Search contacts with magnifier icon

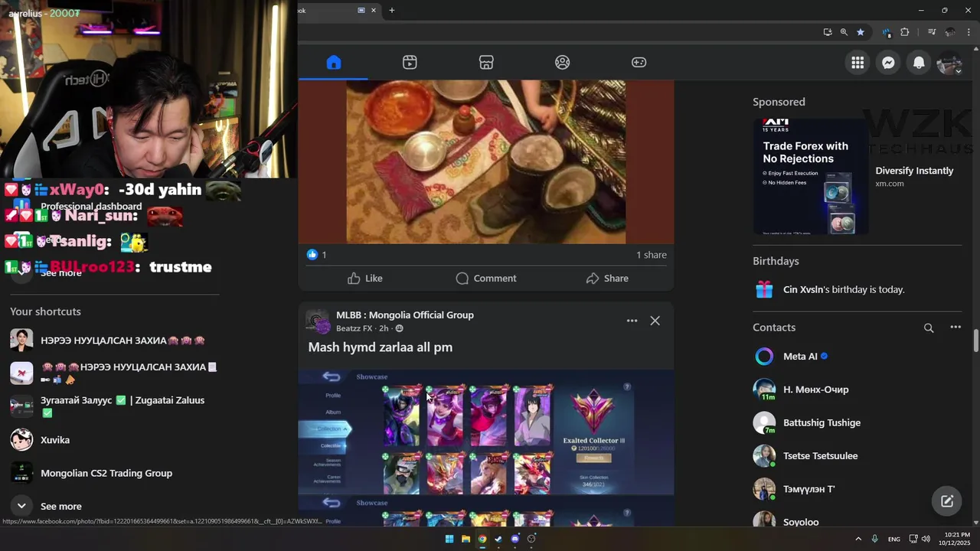pos(929,328)
